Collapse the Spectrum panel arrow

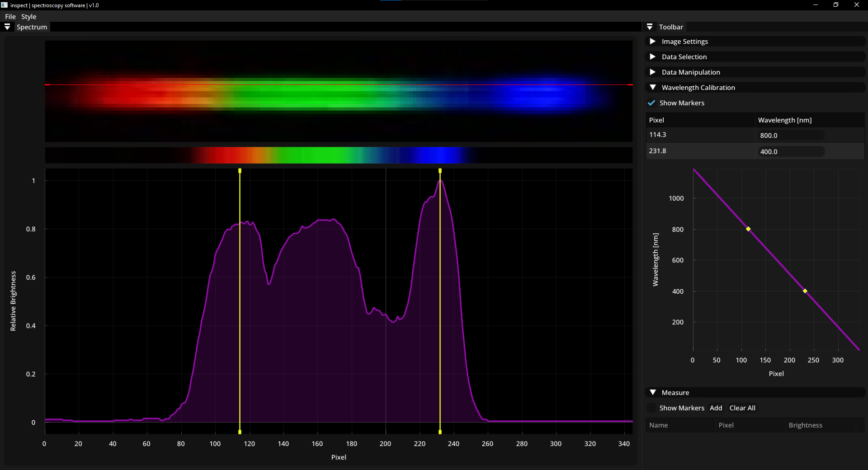[7, 27]
